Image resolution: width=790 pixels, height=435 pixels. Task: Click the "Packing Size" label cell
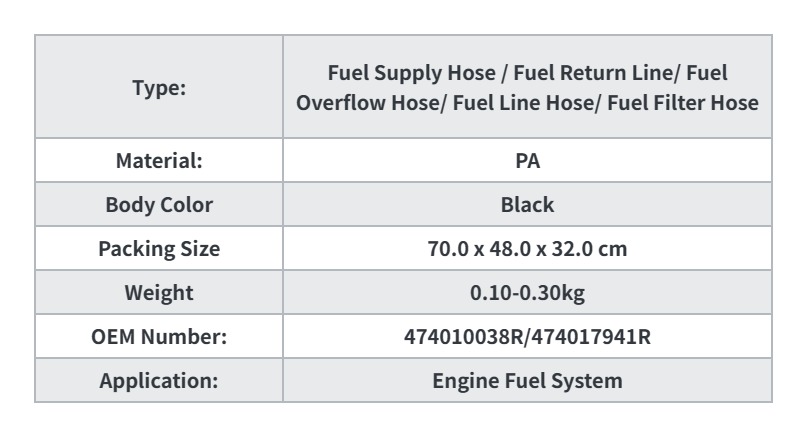tap(159, 249)
